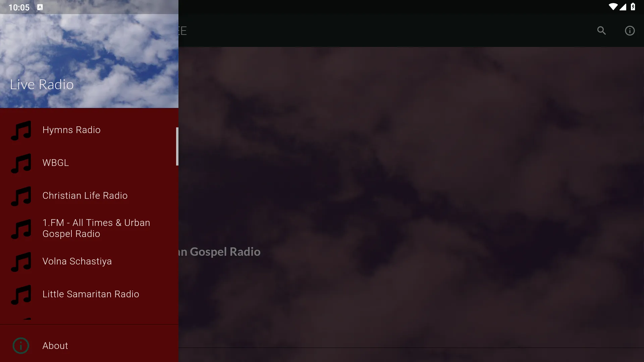Click the search icon in top bar
This screenshot has height=362, width=644.
click(x=601, y=30)
